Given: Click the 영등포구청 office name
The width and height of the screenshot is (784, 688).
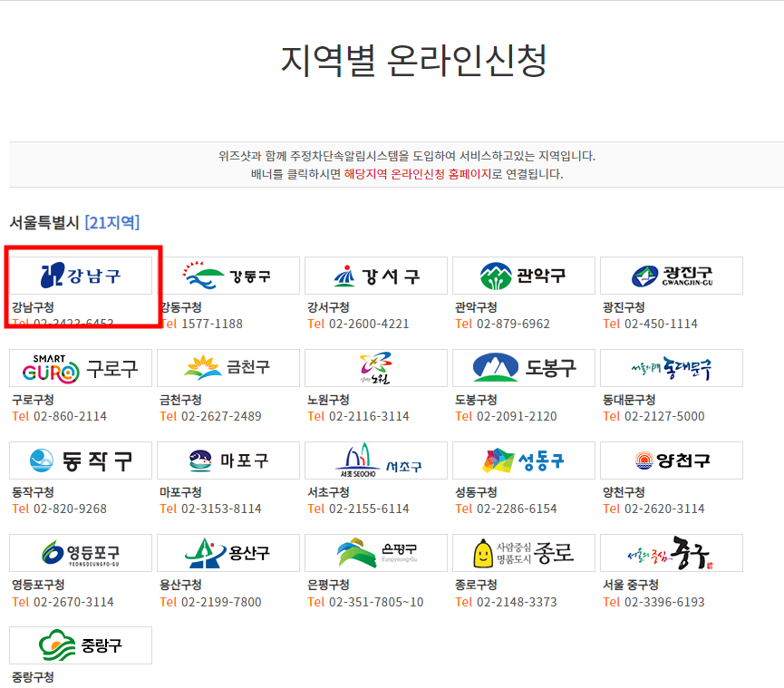Looking at the screenshot, I should (38, 585).
